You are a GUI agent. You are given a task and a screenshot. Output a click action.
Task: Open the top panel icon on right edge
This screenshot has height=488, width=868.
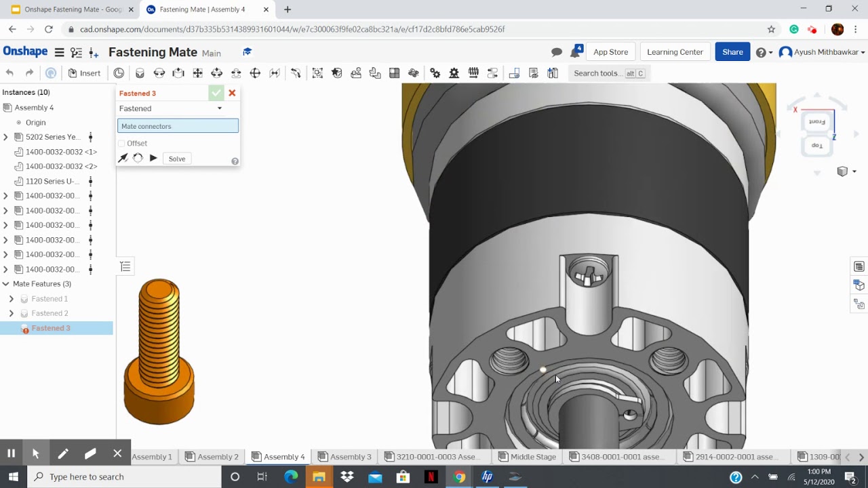pos(859,266)
